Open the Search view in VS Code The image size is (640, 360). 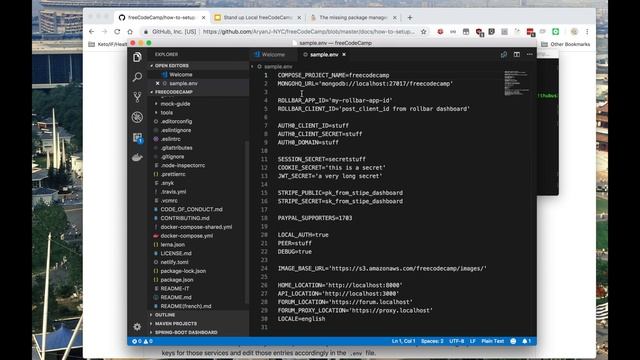point(137,77)
